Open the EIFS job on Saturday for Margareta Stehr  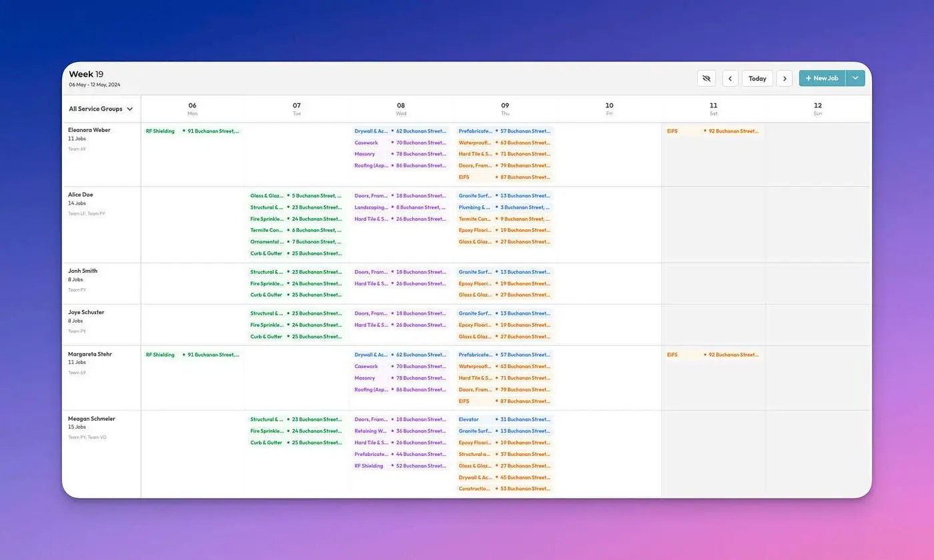(x=672, y=355)
